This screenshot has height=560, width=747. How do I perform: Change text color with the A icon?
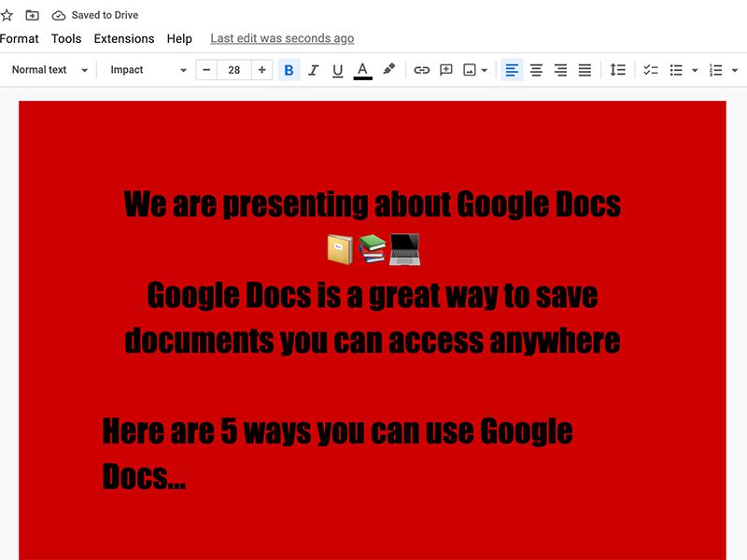[363, 69]
